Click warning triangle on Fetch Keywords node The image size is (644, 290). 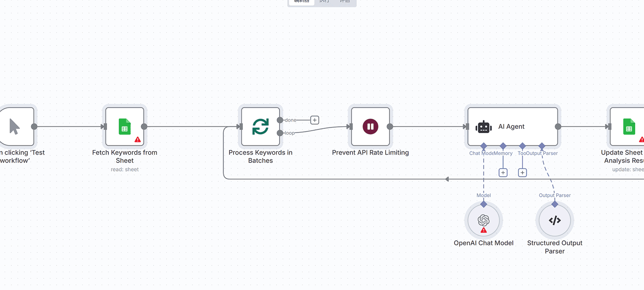pos(138,140)
